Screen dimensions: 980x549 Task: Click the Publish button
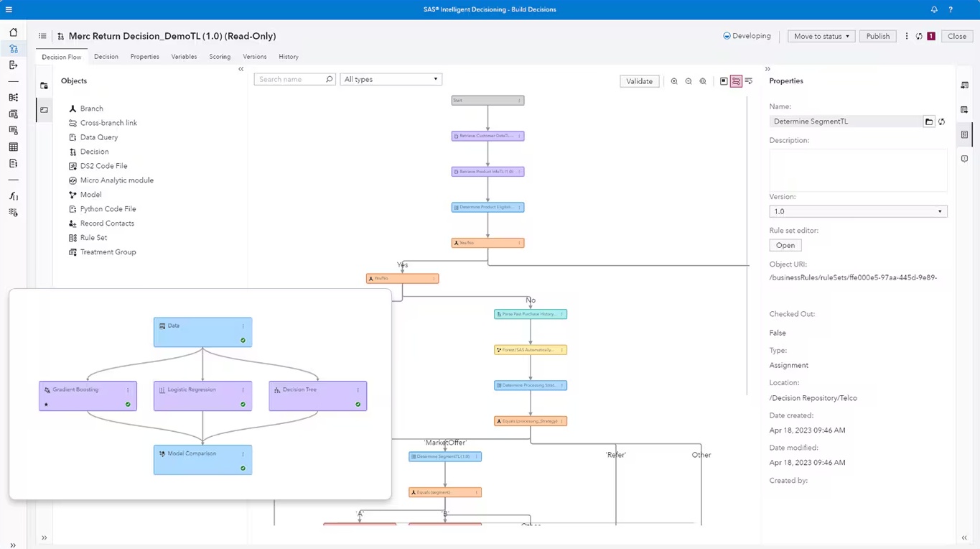point(877,36)
